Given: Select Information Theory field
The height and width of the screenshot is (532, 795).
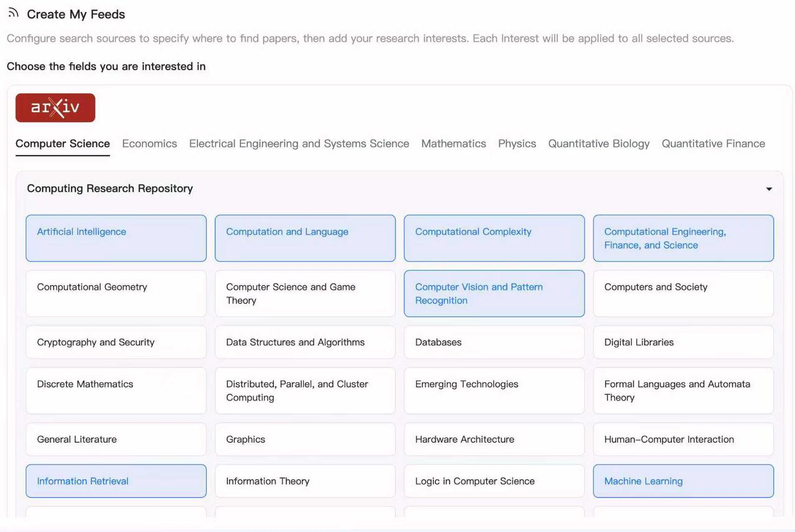Looking at the screenshot, I should (305, 481).
